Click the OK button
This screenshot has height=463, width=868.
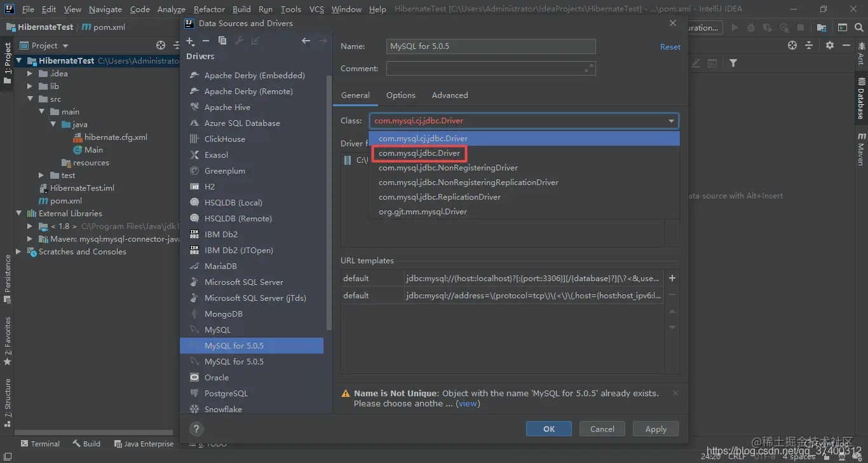point(549,429)
